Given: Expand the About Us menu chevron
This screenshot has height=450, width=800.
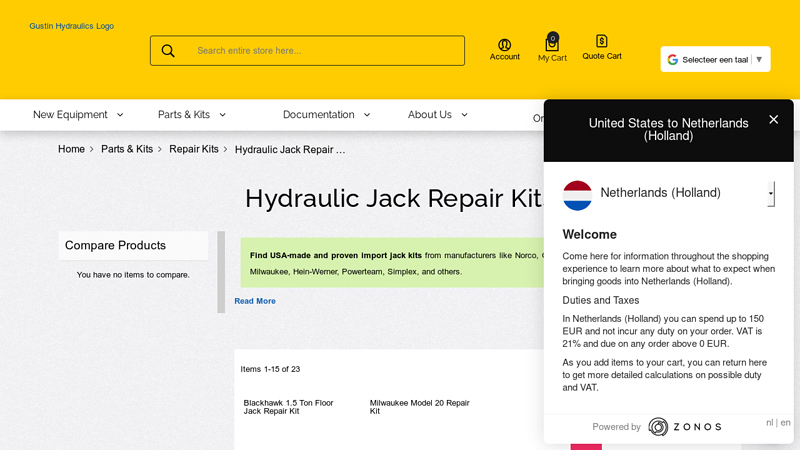Looking at the screenshot, I should point(464,115).
